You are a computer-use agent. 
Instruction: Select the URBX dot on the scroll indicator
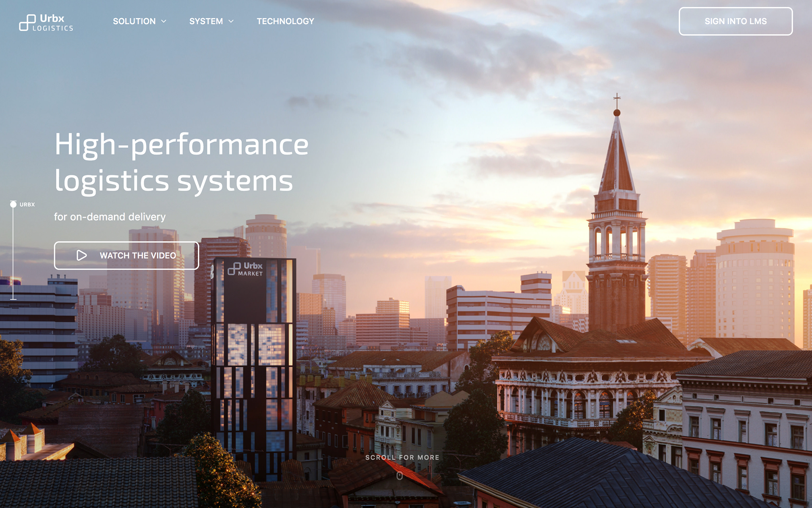[x=13, y=204]
